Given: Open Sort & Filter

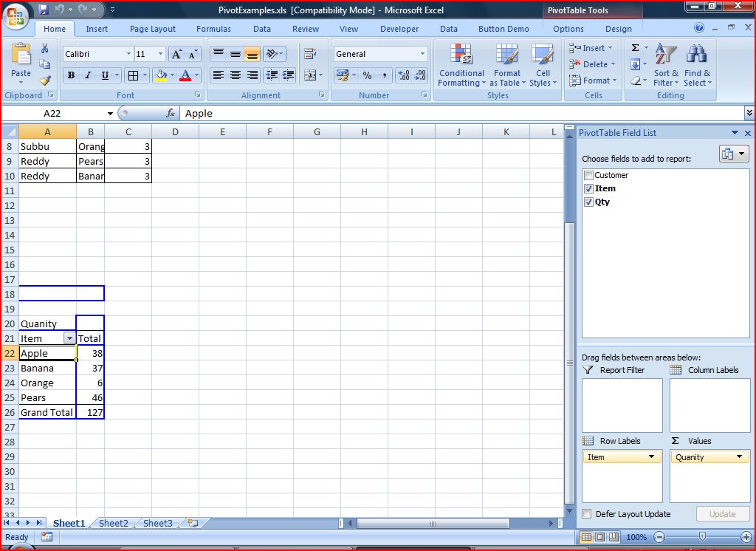Looking at the screenshot, I should click(x=666, y=65).
